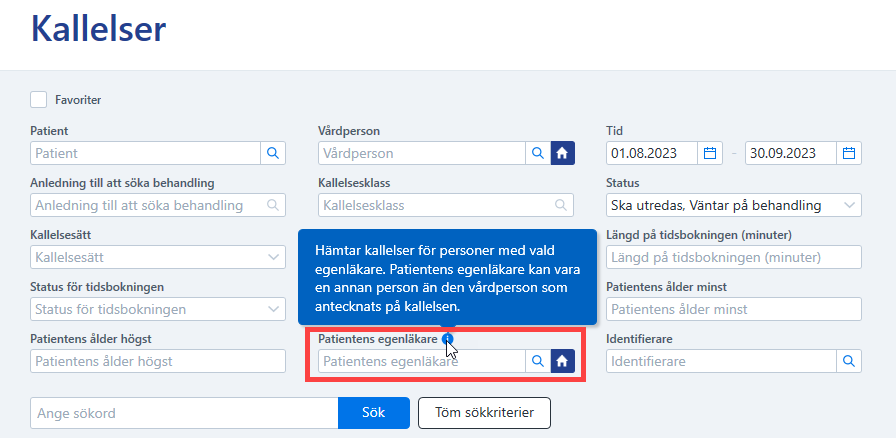The height and width of the screenshot is (438, 896).
Task: Click the Patientens egenläkare home icon
Action: (x=563, y=361)
